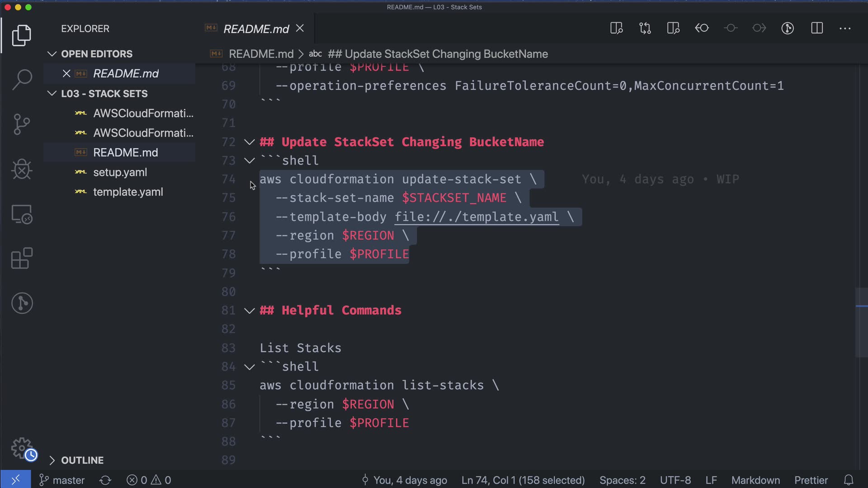Open the Extensions view

(22, 258)
